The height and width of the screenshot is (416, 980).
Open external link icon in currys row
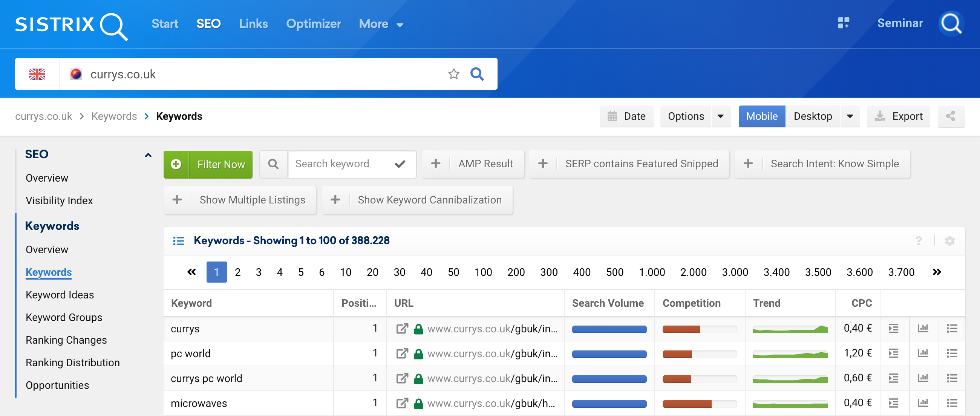(x=402, y=329)
